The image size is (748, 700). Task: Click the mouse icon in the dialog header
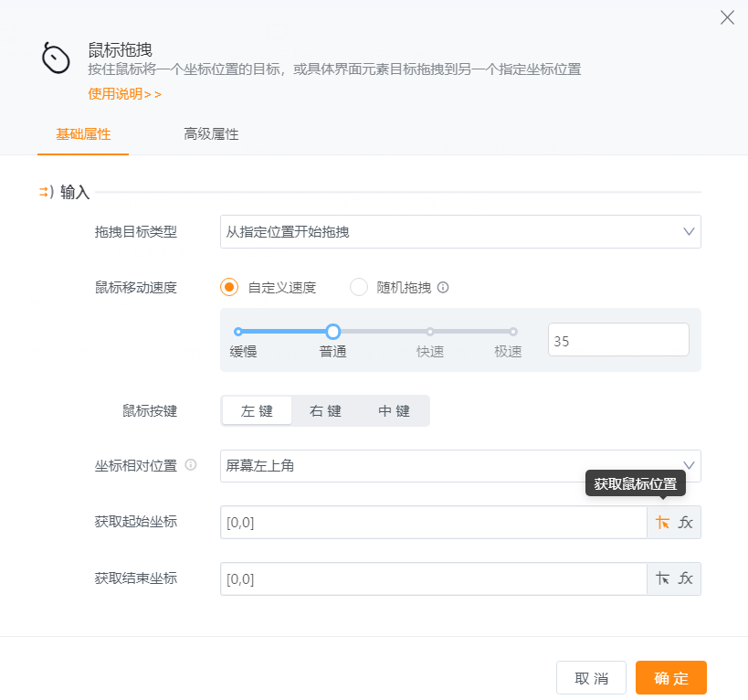56,58
